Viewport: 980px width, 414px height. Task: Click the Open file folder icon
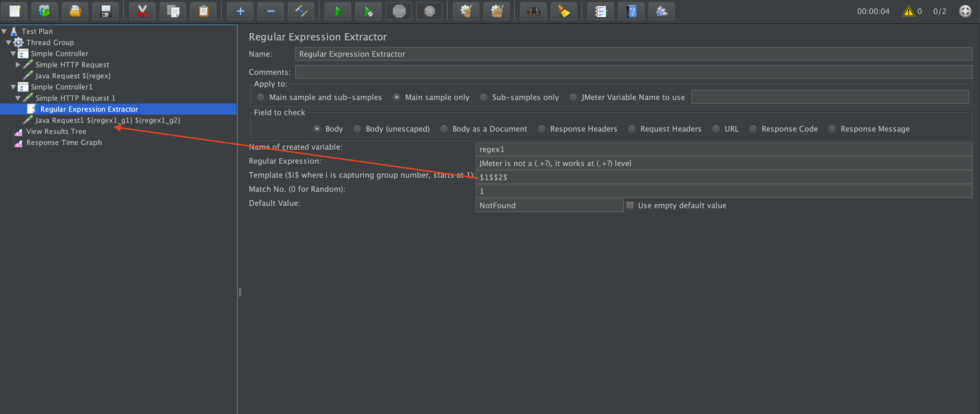(75, 11)
